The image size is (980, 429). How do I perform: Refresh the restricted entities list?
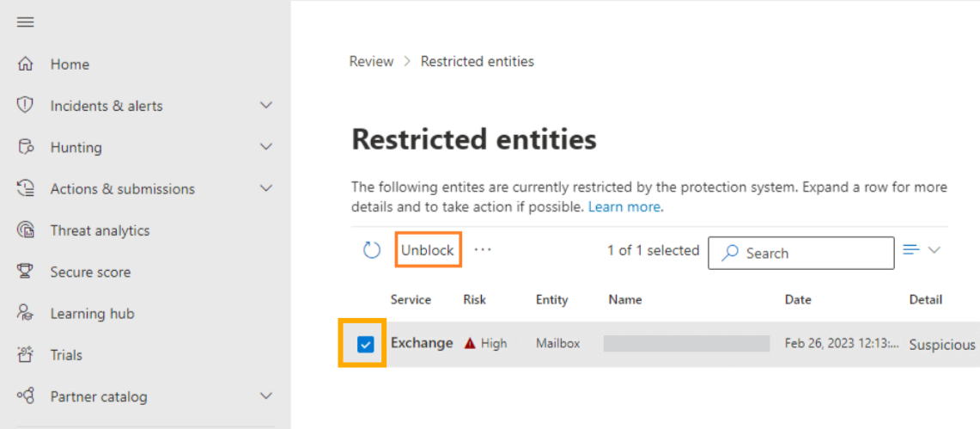(x=372, y=251)
